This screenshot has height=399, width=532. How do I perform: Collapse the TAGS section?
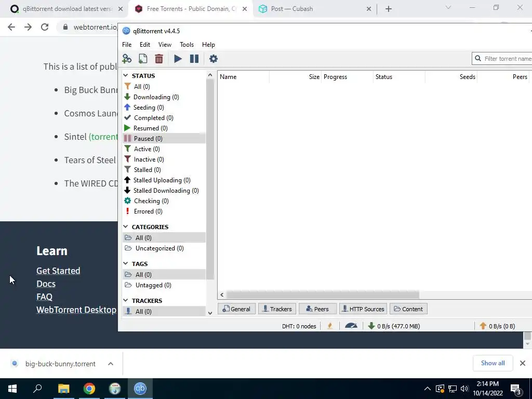(126, 263)
